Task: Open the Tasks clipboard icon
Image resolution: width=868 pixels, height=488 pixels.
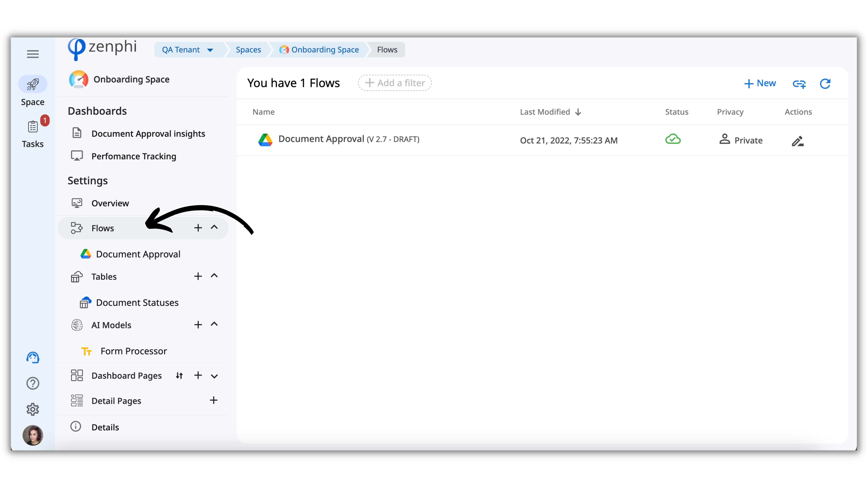Action: click(x=33, y=127)
